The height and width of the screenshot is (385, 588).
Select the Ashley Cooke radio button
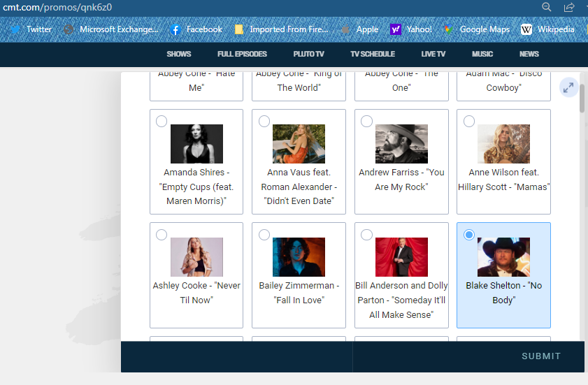pos(162,235)
